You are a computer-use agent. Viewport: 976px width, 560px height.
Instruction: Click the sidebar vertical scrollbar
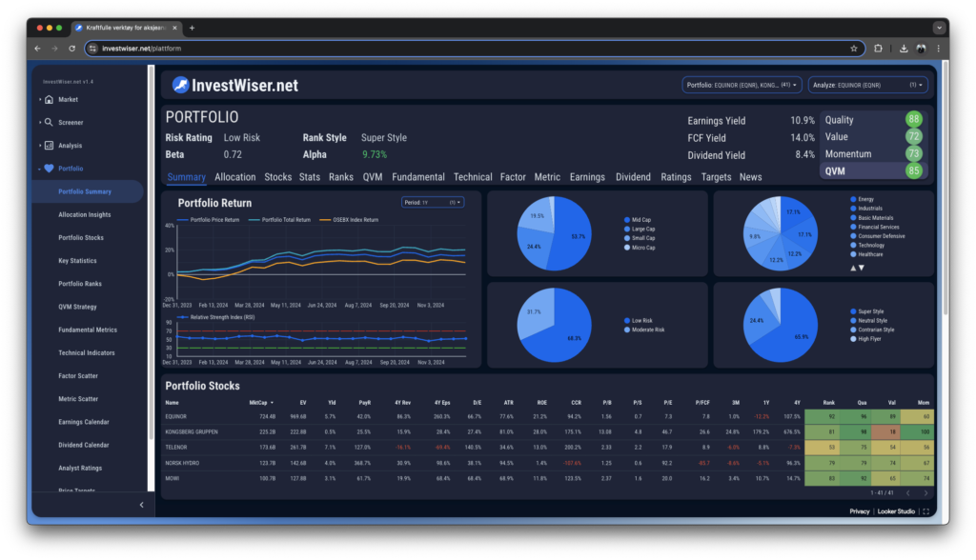(151, 252)
